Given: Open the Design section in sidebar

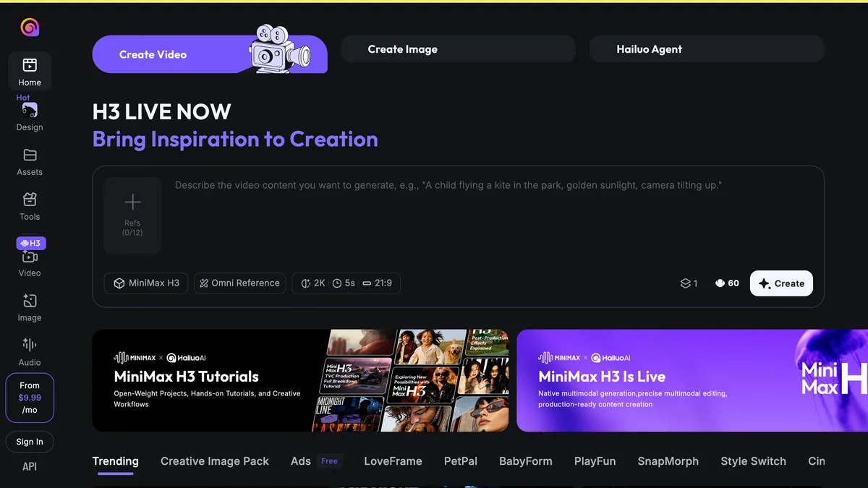Looking at the screenshot, I should click(x=30, y=117).
